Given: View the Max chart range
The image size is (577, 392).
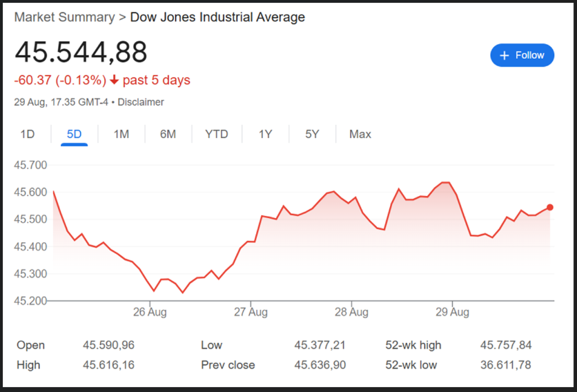Looking at the screenshot, I should pyautogui.click(x=360, y=134).
